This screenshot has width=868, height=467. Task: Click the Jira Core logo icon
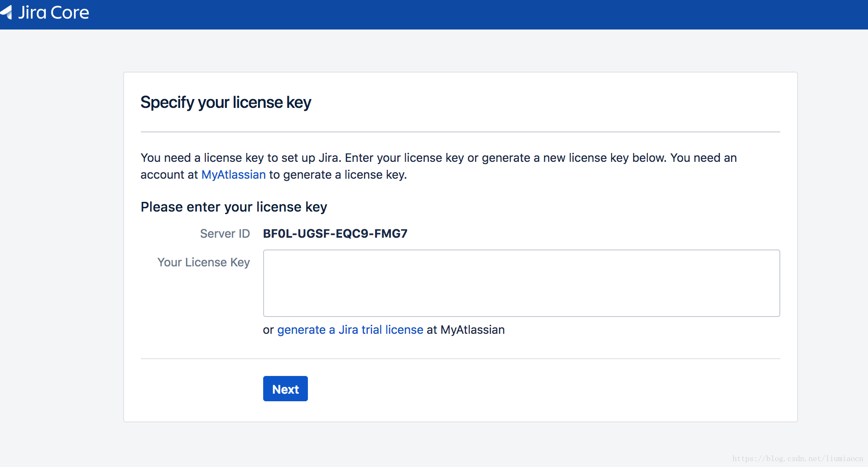click(x=6, y=12)
